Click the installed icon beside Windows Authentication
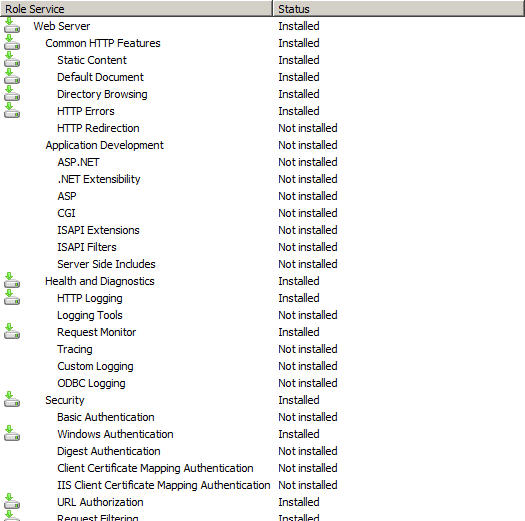Screen dimensions: 525x521 tap(12, 434)
